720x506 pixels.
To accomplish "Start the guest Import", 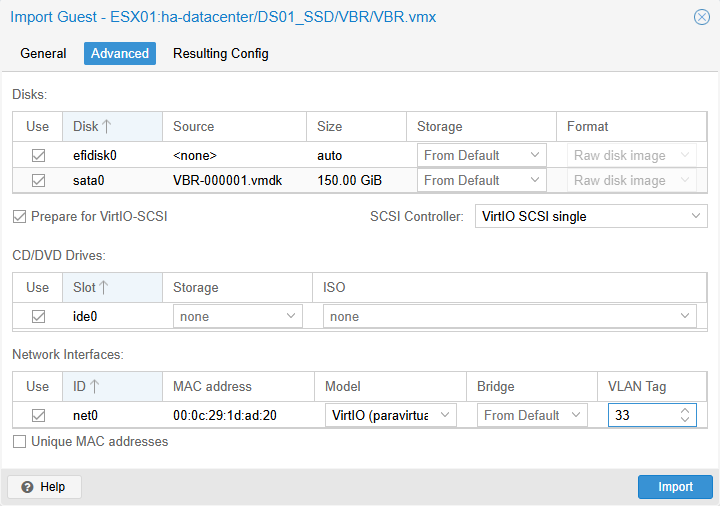I will point(675,487).
